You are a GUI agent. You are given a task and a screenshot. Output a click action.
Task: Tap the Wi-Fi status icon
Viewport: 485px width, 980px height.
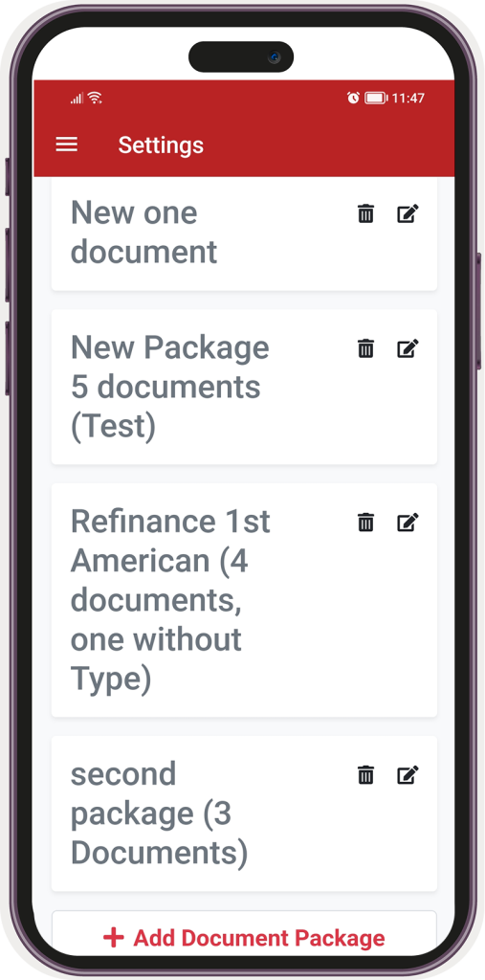(x=95, y=98)
